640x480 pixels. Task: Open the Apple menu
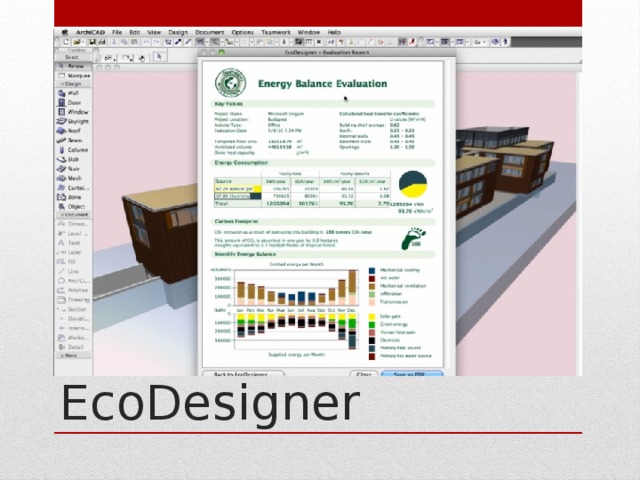(x=64, y=32)
